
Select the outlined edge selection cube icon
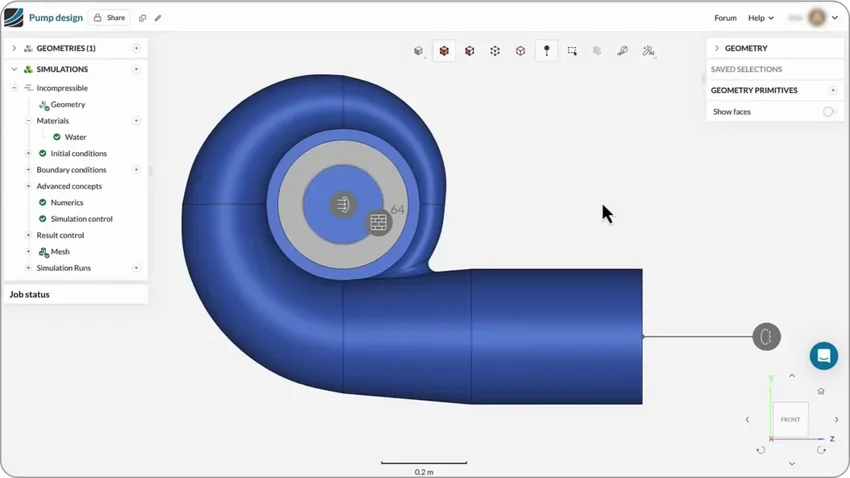pos(520,51)
